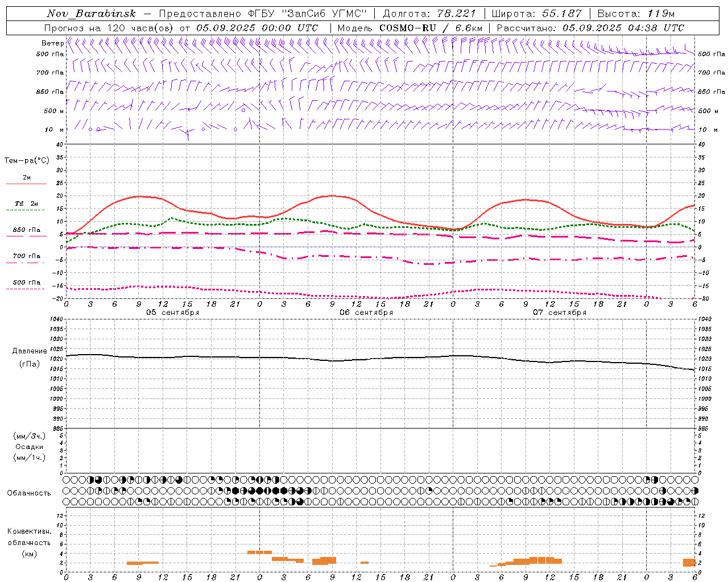Click the 'Ветер' wind panel label

52,43
